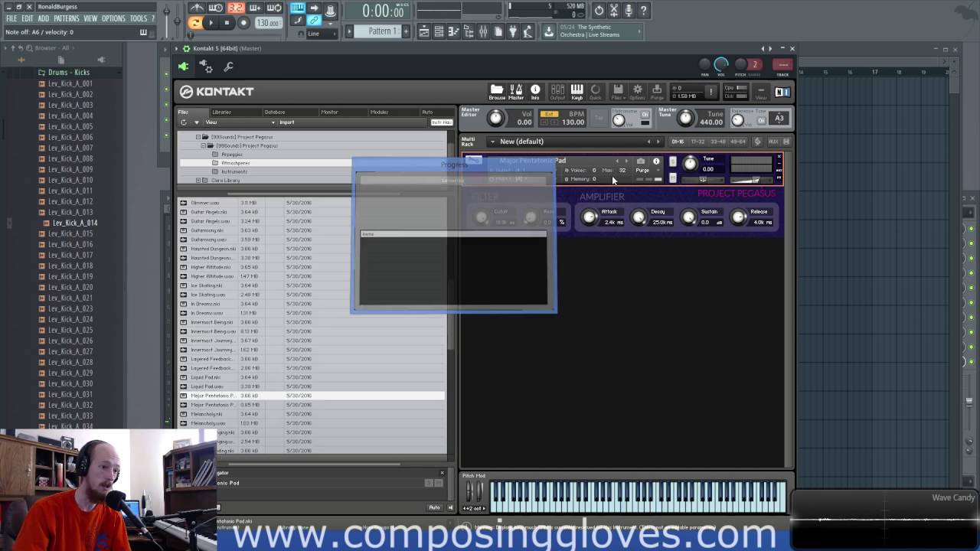This screenshot has width=980, height=551.
Task: Toggle the Ext BPM sync button
Action: click(549, 114)
